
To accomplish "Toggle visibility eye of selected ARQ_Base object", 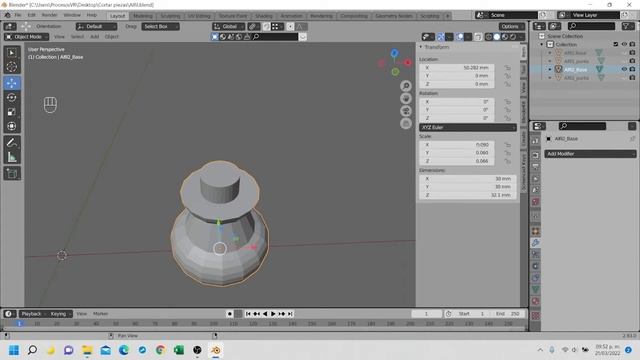I will (x=624, y=69).
